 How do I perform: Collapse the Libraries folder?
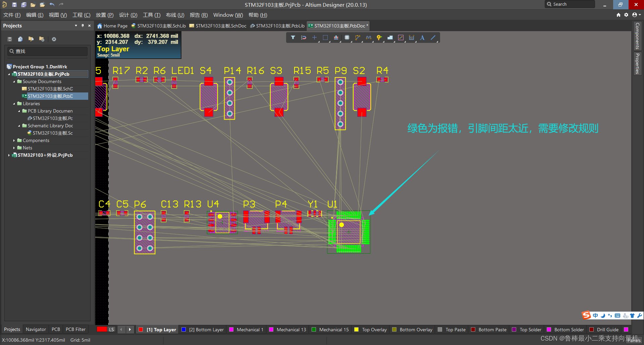(14, 103)
